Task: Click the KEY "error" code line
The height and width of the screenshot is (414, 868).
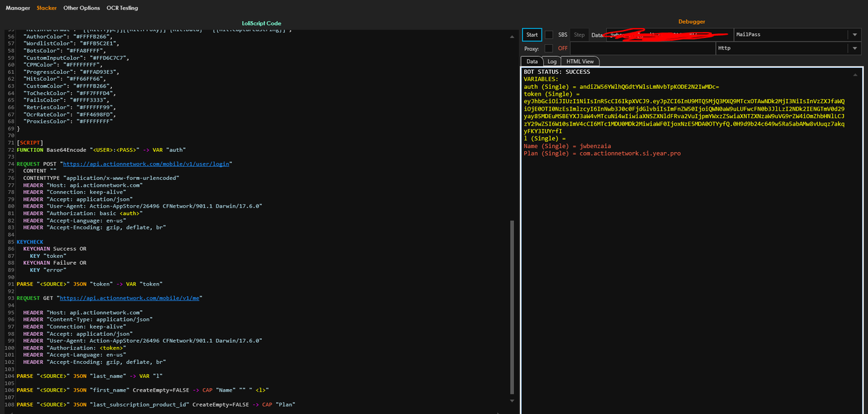Action: click(47, 270)
